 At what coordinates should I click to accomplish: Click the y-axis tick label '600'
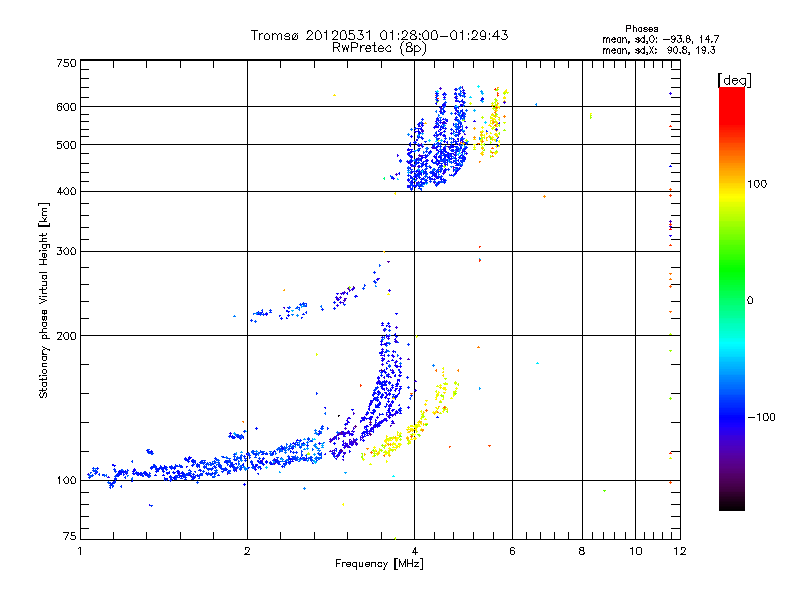coord(67,107)
